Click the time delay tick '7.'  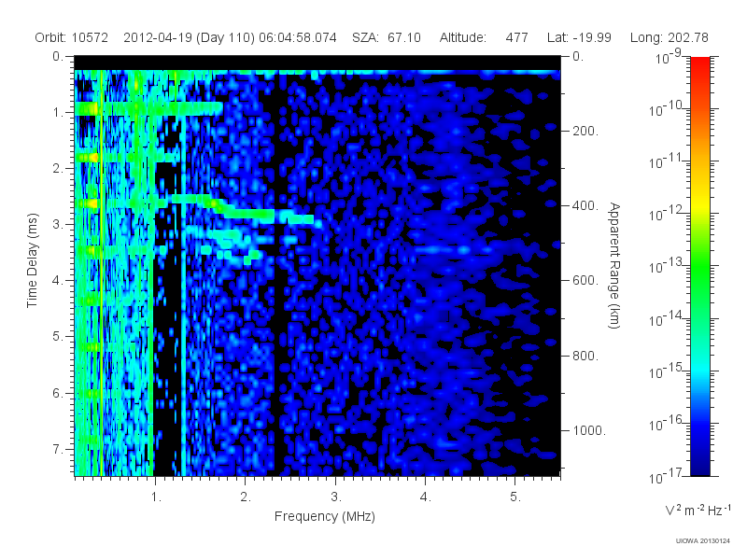[x=58, y=449]
